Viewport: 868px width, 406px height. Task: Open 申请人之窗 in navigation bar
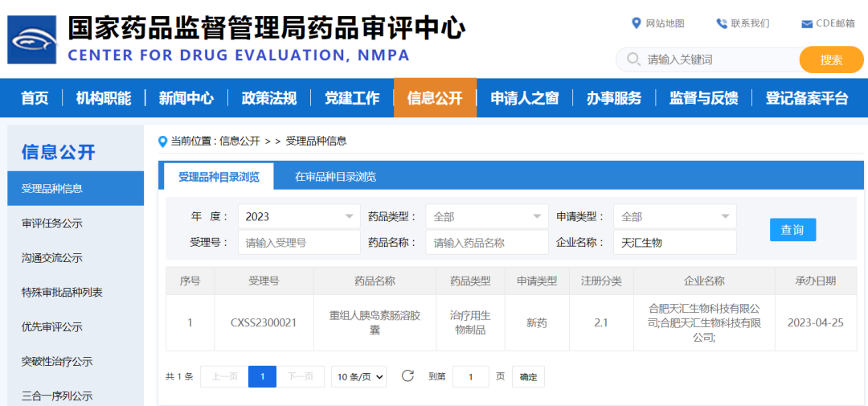(x=524, y=98)
